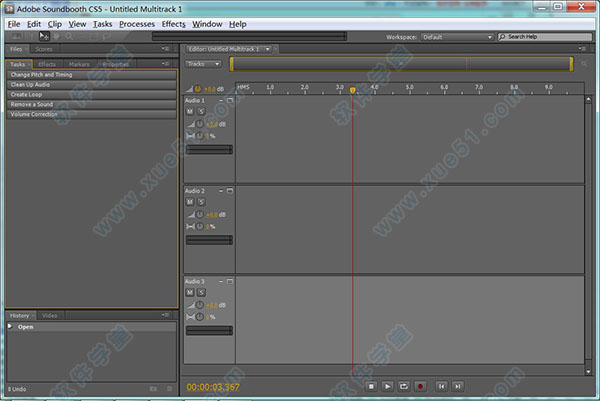Minimize the Audio 1 track
The height and width of the screenshot is (401, 600).
coord(221,100)
